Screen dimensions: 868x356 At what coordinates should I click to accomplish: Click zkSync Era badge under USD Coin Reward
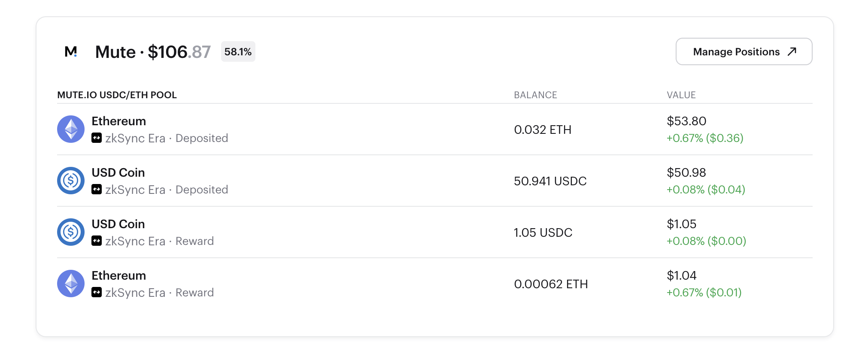(x=97, y=241)
